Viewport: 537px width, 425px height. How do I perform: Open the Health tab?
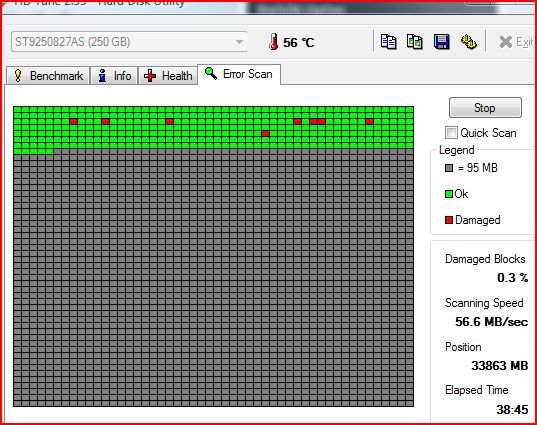(168, 76)
